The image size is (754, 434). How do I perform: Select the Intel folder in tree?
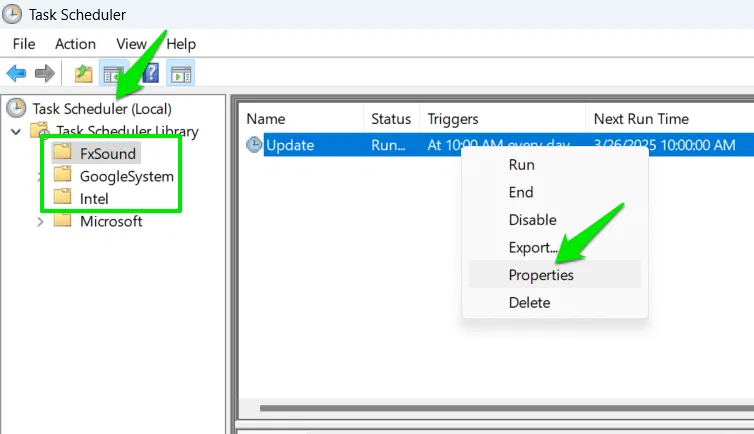click(94, 198)
